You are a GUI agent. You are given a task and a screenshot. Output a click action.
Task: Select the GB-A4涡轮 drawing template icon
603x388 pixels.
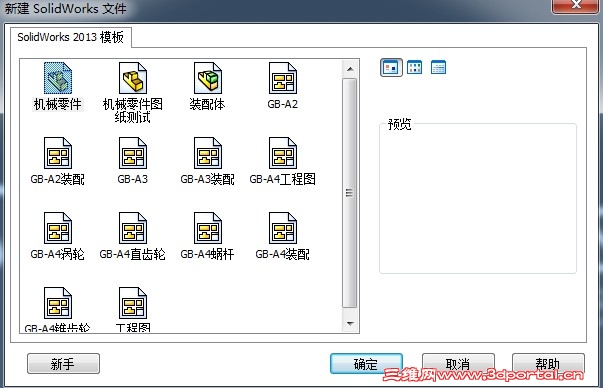(58, 228)
